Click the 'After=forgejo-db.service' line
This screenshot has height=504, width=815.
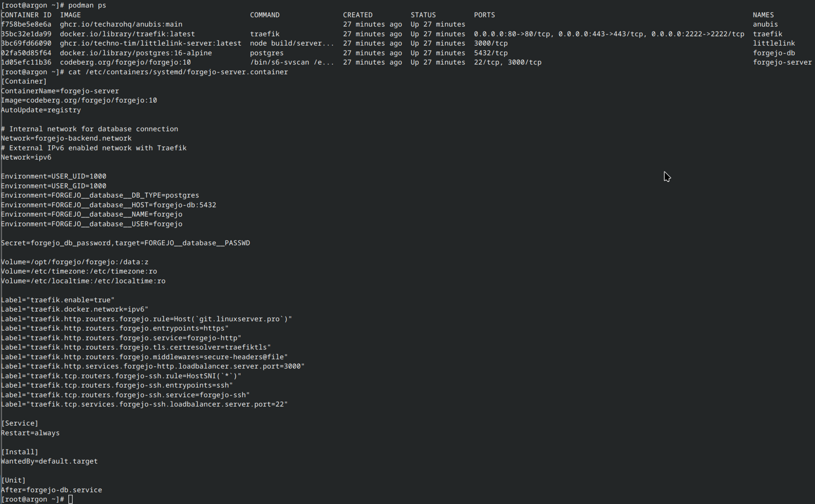[52, 490]
